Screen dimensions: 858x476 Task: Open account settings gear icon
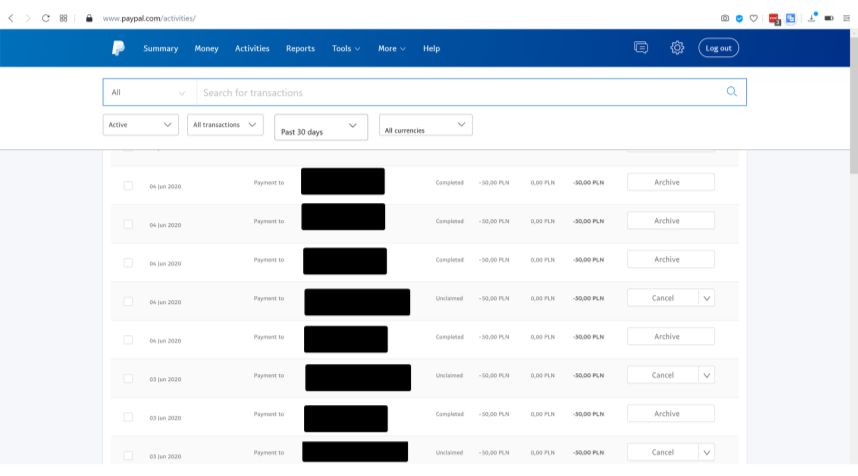tap(677, 48)
